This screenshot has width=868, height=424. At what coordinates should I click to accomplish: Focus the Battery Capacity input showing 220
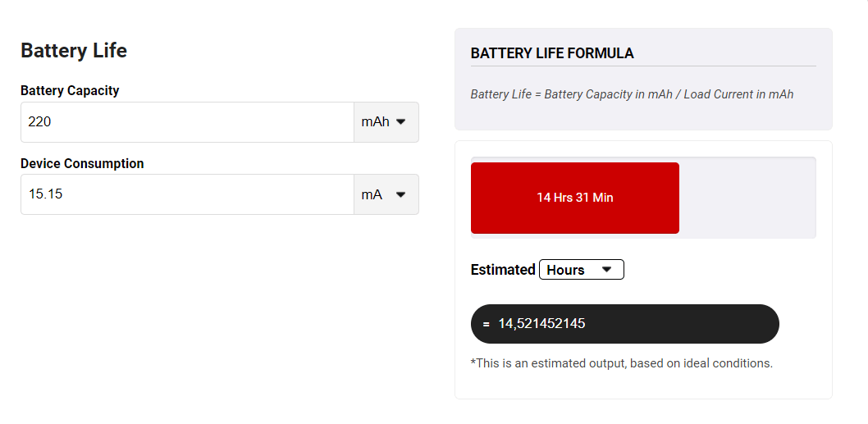point(187,122)
